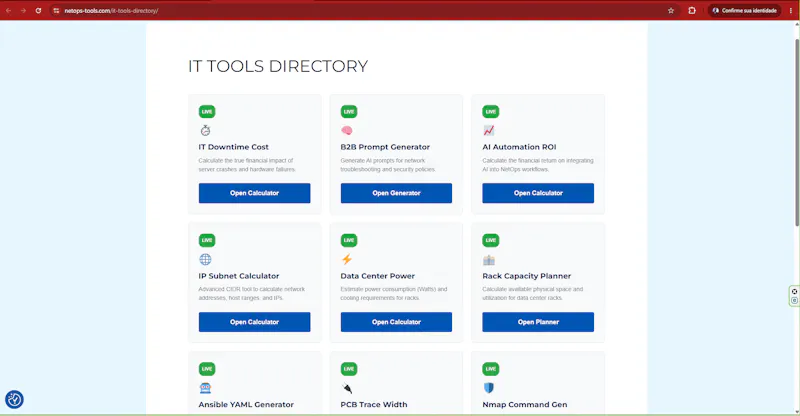Open Calculator for IT Downtime Cost
The height and width of the screenshot is (416, 800).
255,193
